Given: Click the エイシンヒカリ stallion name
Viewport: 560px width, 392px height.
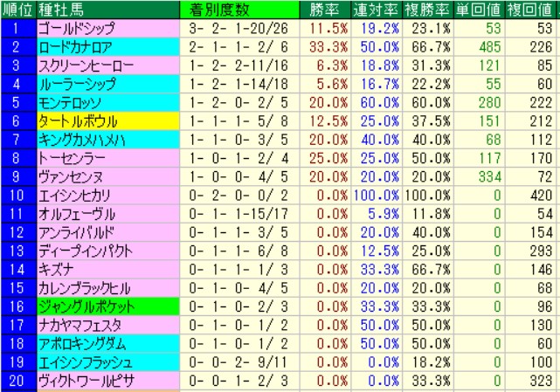Looking at the screenshot, I should 107,196.
